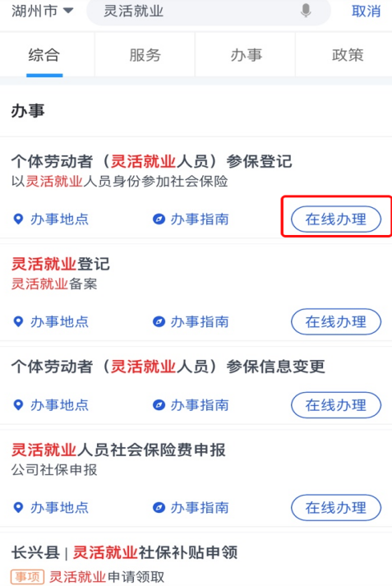Click 在线办理 for 参保登记
The width and height of the screenshot is (392, 586).
[336, 219]
